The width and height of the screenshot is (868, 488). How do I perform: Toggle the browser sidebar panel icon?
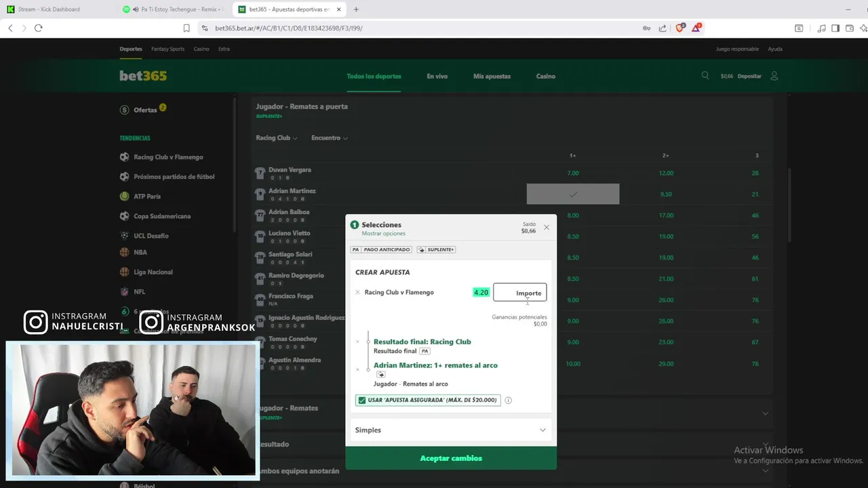[x=835, y=28]
